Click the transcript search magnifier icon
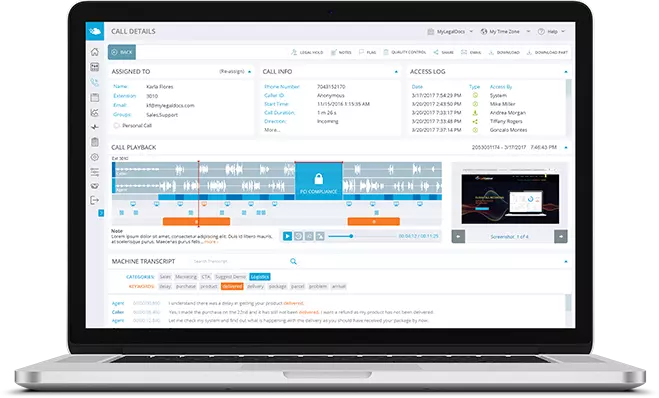This screenshot has width=659, height=398. click(293, 261)
